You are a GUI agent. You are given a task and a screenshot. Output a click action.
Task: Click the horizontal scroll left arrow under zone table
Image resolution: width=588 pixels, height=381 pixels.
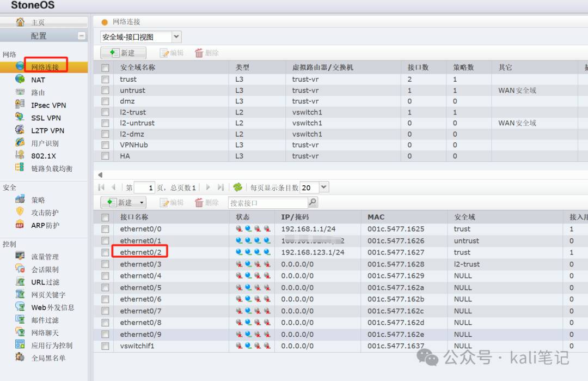(100, 174)
